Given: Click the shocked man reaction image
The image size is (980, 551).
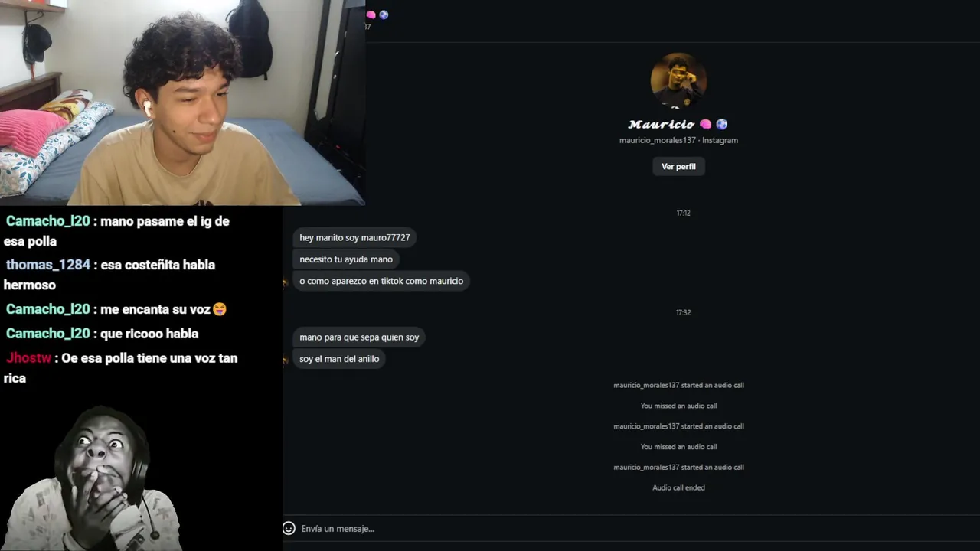Looking at the screenshot, I should (x=92, y=478).
